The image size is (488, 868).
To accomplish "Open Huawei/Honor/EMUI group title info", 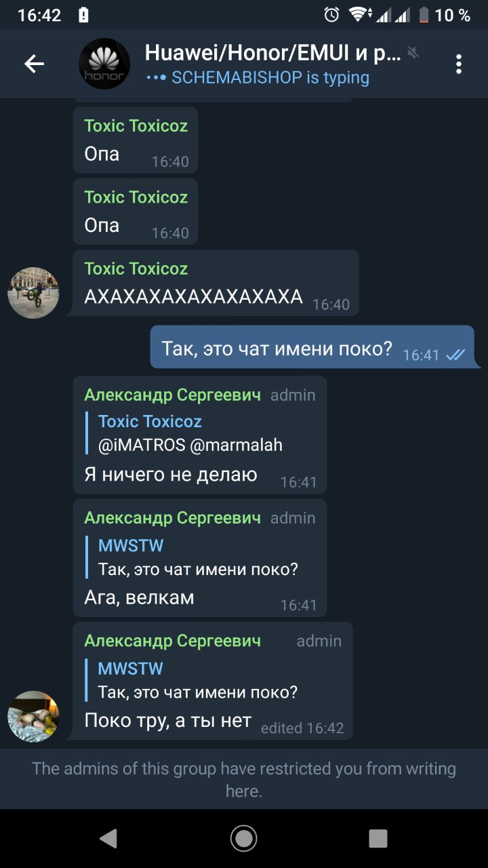I will [272, 53].
